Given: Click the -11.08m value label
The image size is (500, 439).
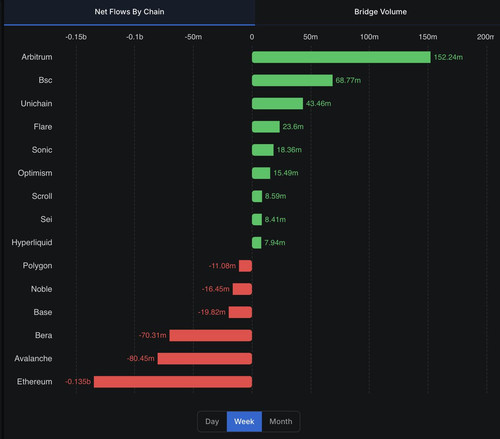Looking at the screenshot, I should pos(222,266).
